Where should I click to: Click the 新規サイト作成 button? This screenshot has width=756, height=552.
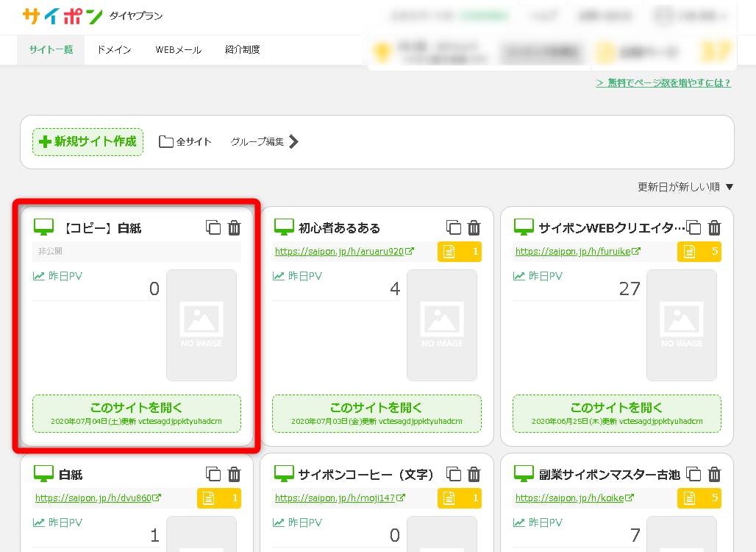click(88, 142)
